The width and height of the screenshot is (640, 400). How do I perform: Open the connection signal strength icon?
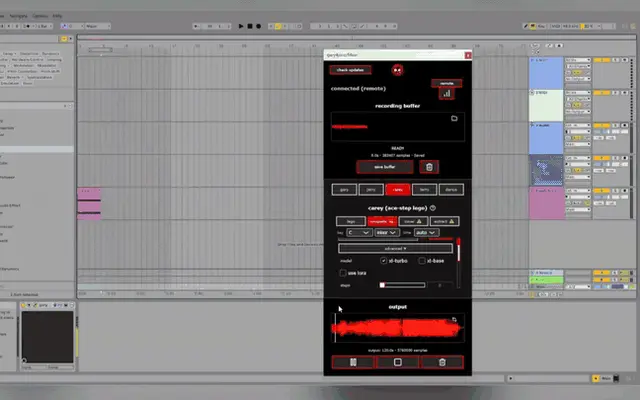coord(447,93)
